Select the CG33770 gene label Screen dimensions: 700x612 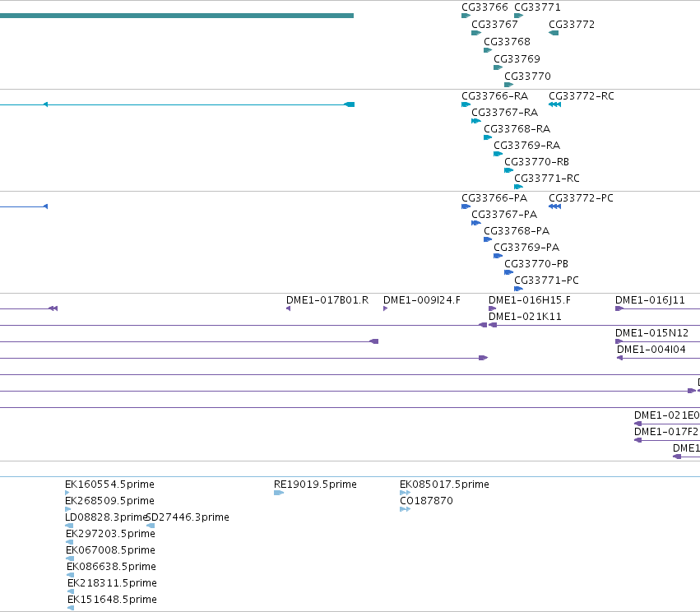[x=527, y=76]
